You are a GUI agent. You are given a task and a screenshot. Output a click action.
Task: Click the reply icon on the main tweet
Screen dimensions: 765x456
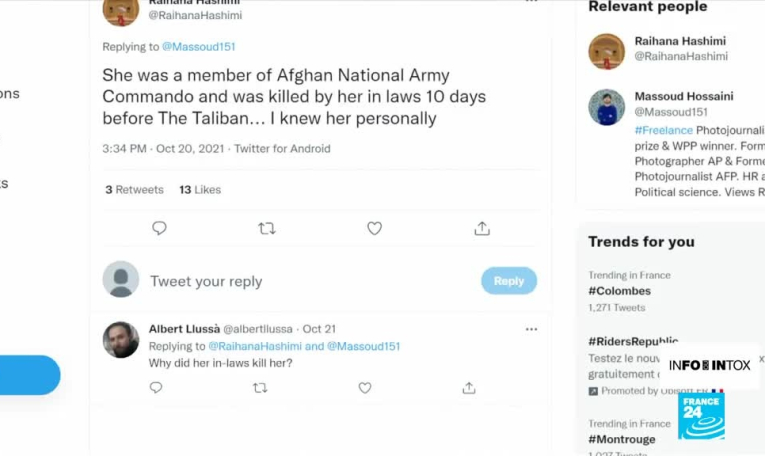[x=159, y=228]
